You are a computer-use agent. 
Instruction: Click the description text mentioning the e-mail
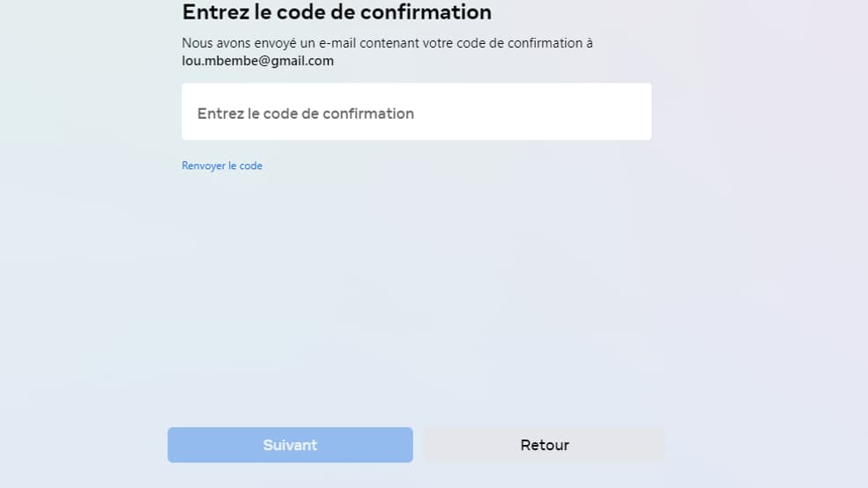(387, 43)
